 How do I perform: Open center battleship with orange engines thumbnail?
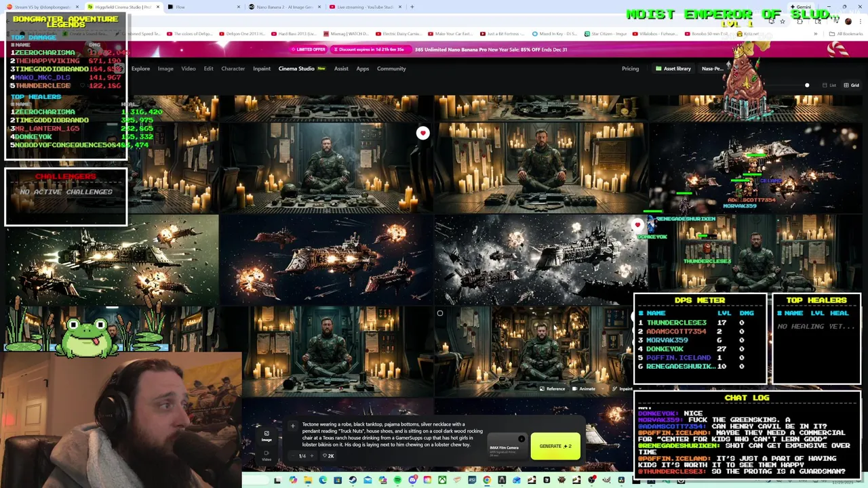[326, 260]
